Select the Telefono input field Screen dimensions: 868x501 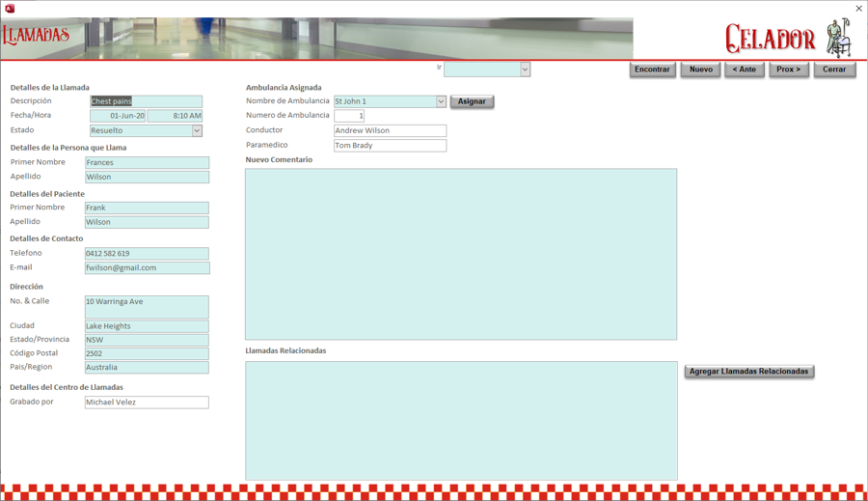point(147,254)
